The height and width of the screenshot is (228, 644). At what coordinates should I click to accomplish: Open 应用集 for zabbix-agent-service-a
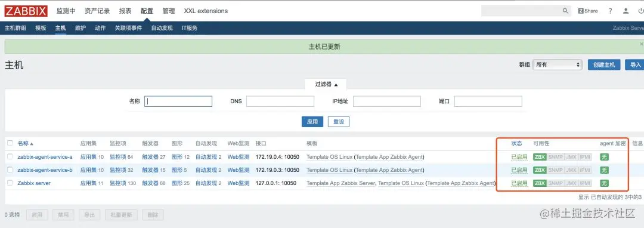point(88,157)
